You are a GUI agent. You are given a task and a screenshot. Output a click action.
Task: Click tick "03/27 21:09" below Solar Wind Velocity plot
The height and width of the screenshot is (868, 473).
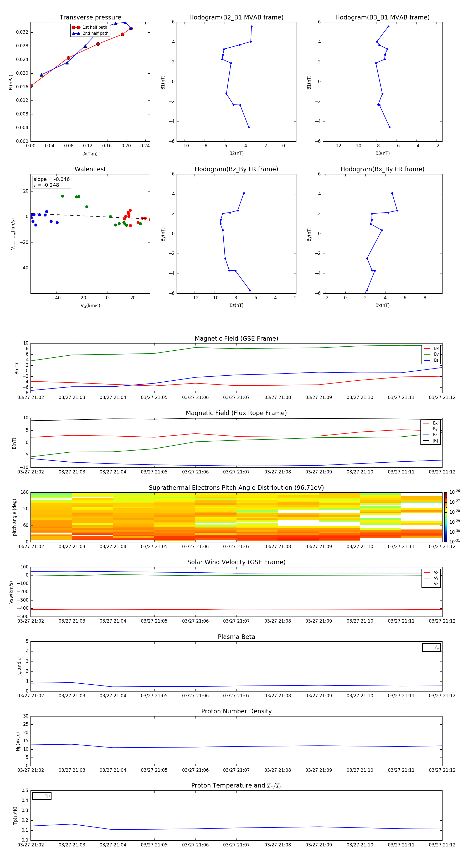click(318, 621)
